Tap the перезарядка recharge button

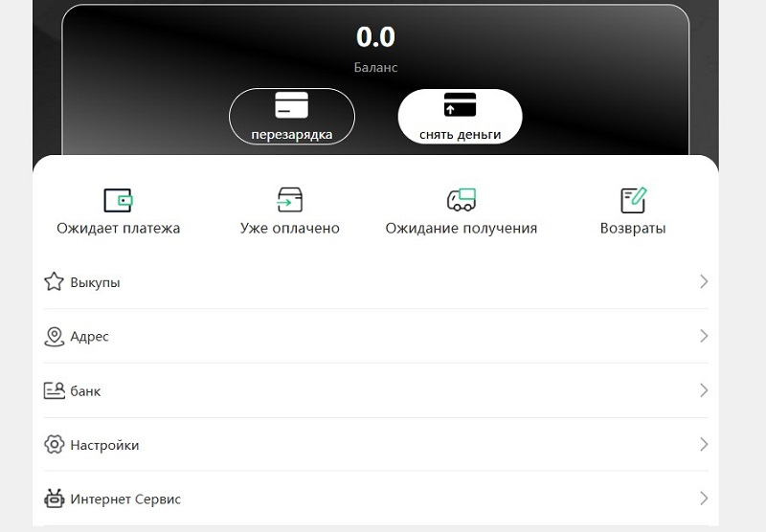pyautogui.click(x=292, y=116)
